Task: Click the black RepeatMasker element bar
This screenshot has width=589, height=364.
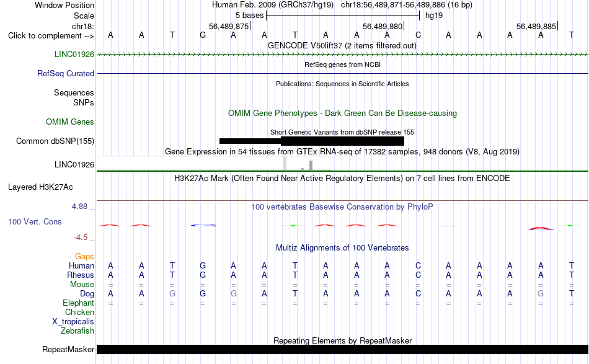Action: (x=342, y=349)
